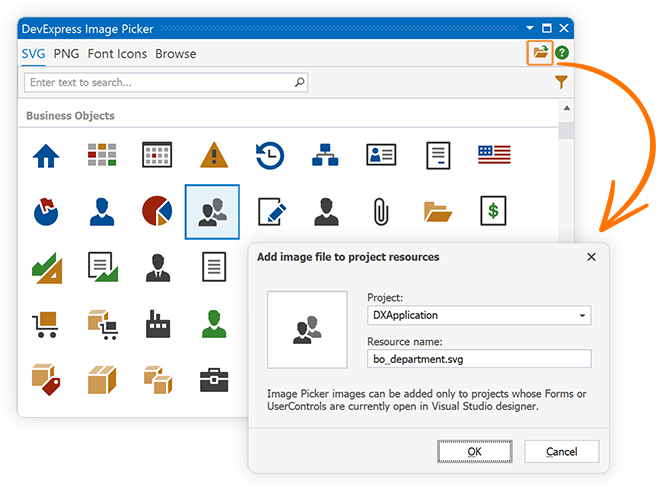Image resolution: width=656 pixels, height=490 pixels.
Task: Open the Font Icons tab
Action: (117, 54)
